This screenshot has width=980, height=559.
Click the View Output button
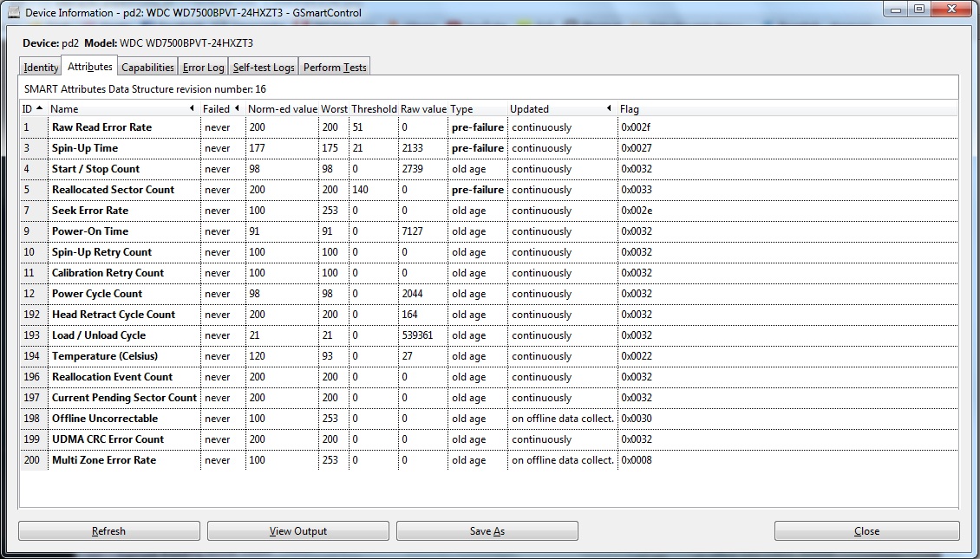(298, 531)
